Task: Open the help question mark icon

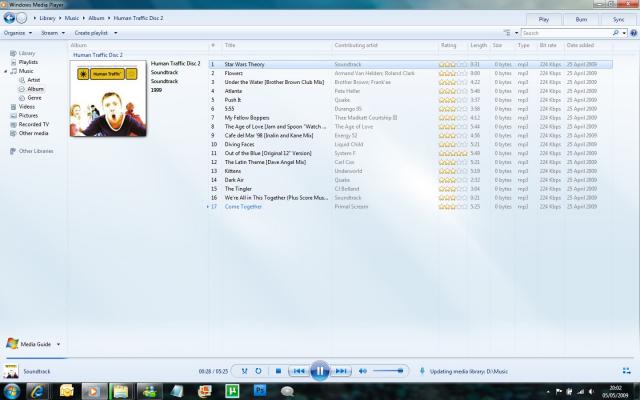Action: [x=633, y=33]
